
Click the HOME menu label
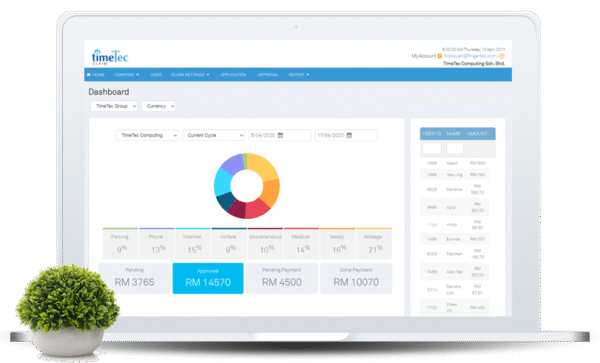(x=98, y=75)
